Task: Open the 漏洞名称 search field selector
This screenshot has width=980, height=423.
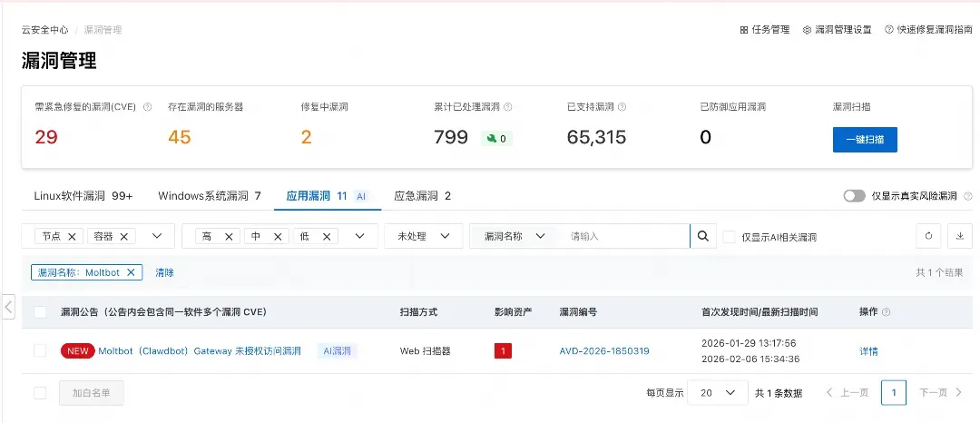Action: coord(515,236)
